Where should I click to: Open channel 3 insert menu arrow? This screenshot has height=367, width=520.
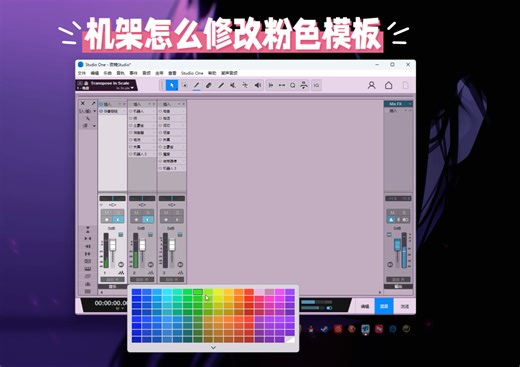(x=179, y=104)
